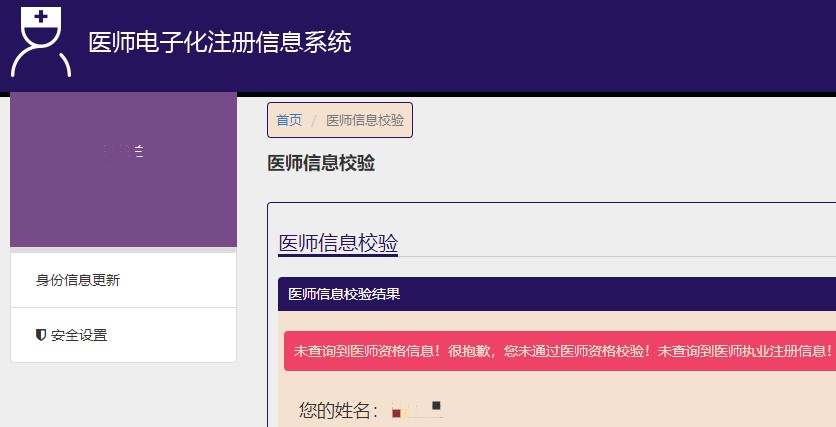Open the 安全设置 sidebar menu entry
836x427 pixels.
click(79, 335)
